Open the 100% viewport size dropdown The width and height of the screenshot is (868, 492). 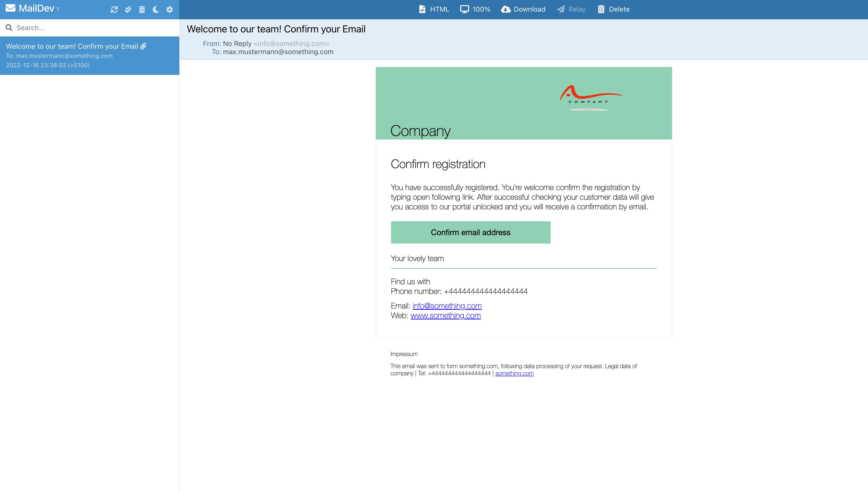(x=475, y=9)
